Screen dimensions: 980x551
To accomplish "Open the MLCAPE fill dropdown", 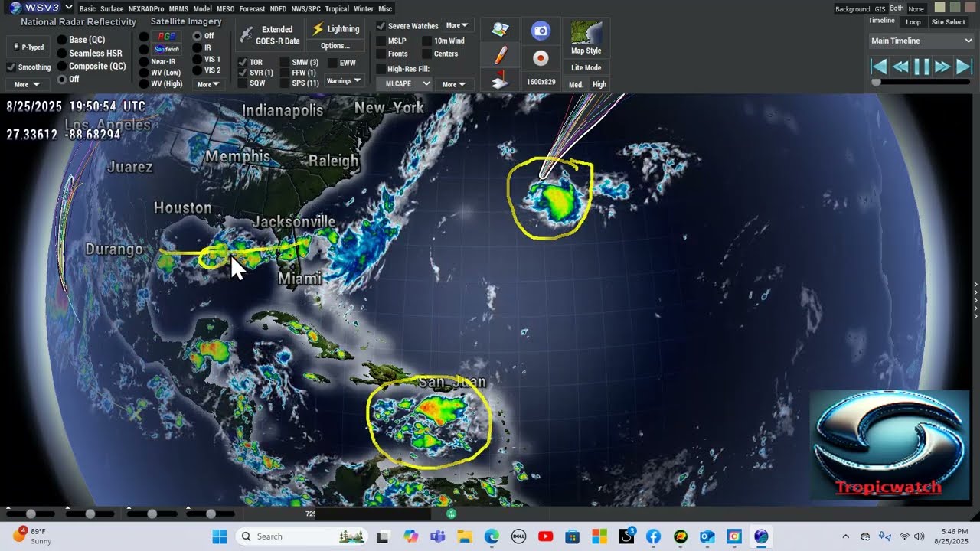I will [x=406, y=83].
